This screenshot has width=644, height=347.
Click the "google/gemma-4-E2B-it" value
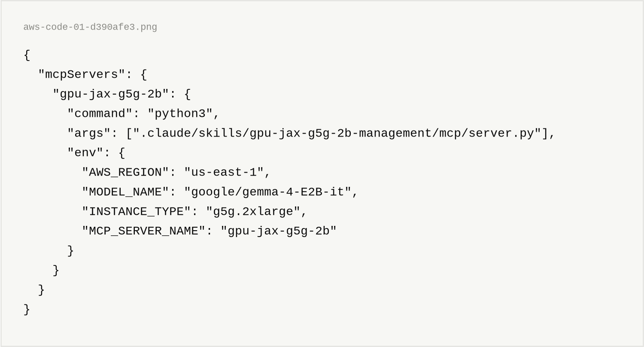[x=267, y=192]
